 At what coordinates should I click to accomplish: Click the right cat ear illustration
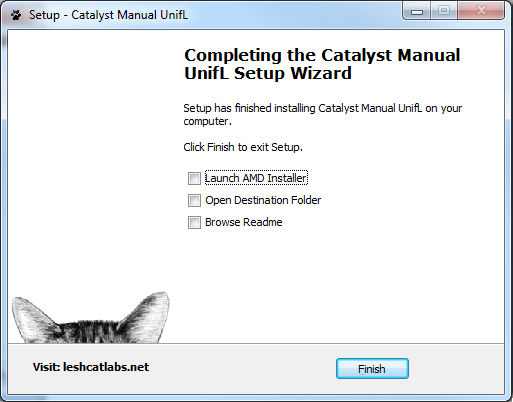tap(147, 315)
